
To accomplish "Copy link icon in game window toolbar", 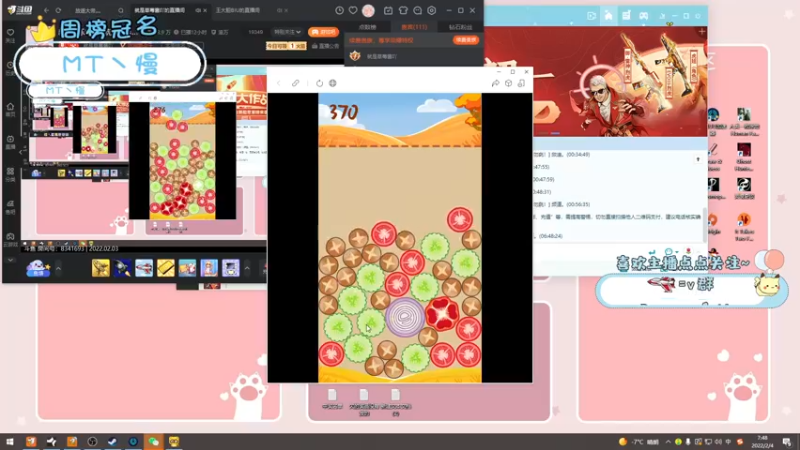I will click(295, 83).
